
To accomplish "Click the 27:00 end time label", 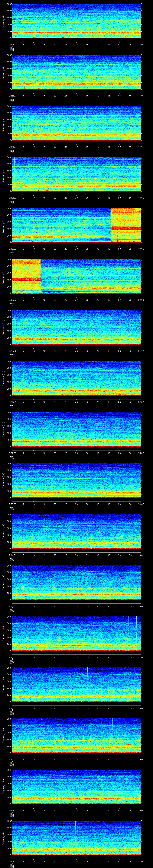I will coord(141,657).
